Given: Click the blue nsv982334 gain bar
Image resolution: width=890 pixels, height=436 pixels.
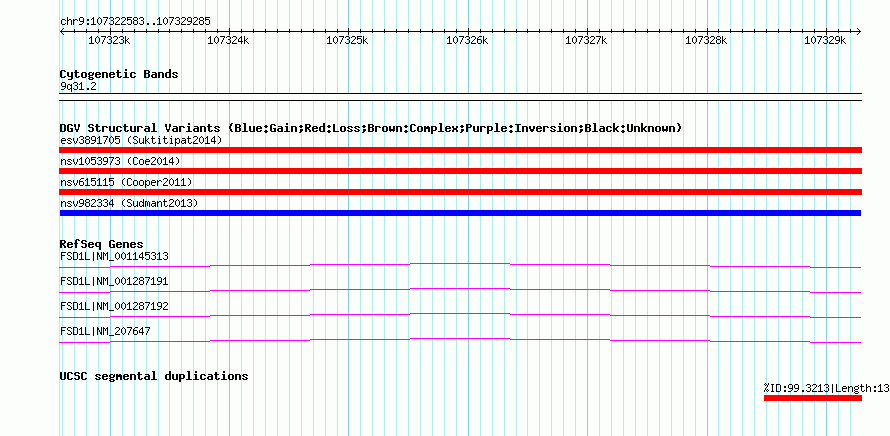Looking at the screenshot, I should [x=460, y=213].
